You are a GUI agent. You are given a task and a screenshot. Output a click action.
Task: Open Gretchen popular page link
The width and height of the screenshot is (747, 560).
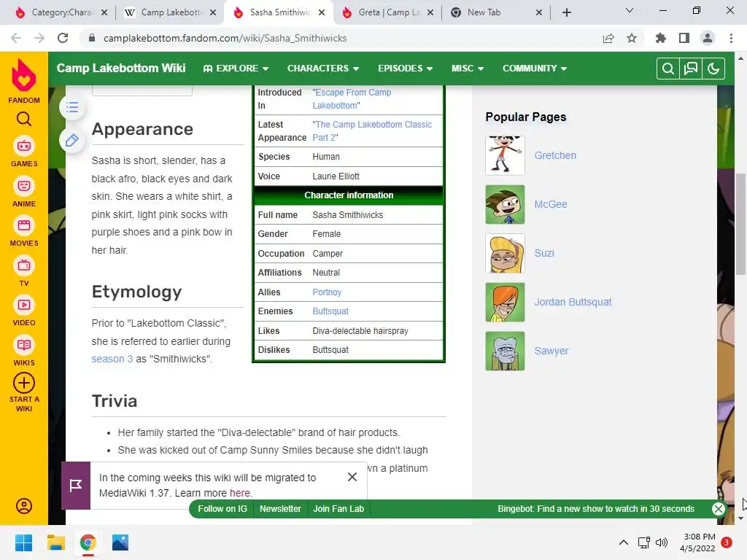tap(555, 155)
